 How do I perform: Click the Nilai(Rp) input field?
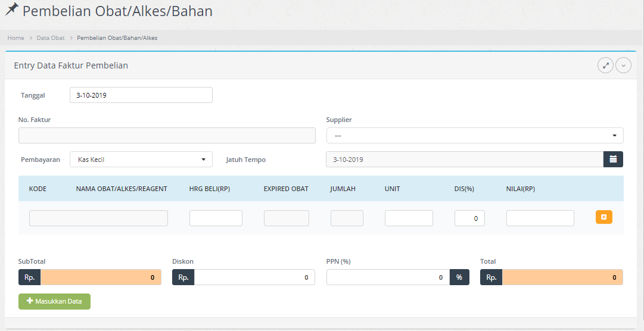[540, 218]
